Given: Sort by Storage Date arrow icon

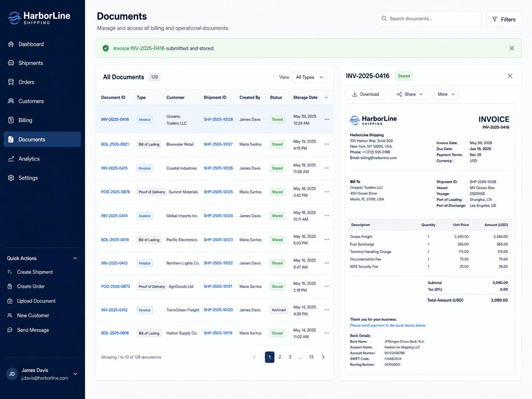Looking at the screenshot, I should (x=326, y=97).
